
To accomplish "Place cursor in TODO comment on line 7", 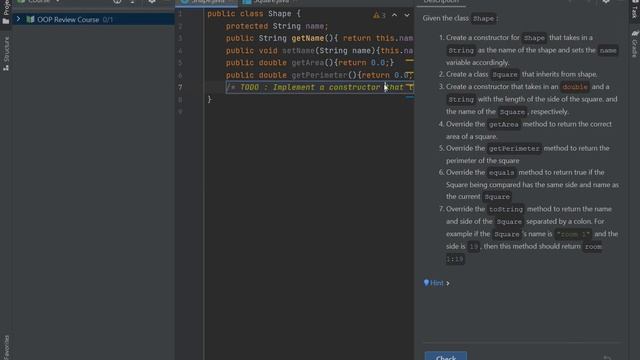I will (320, 87).
